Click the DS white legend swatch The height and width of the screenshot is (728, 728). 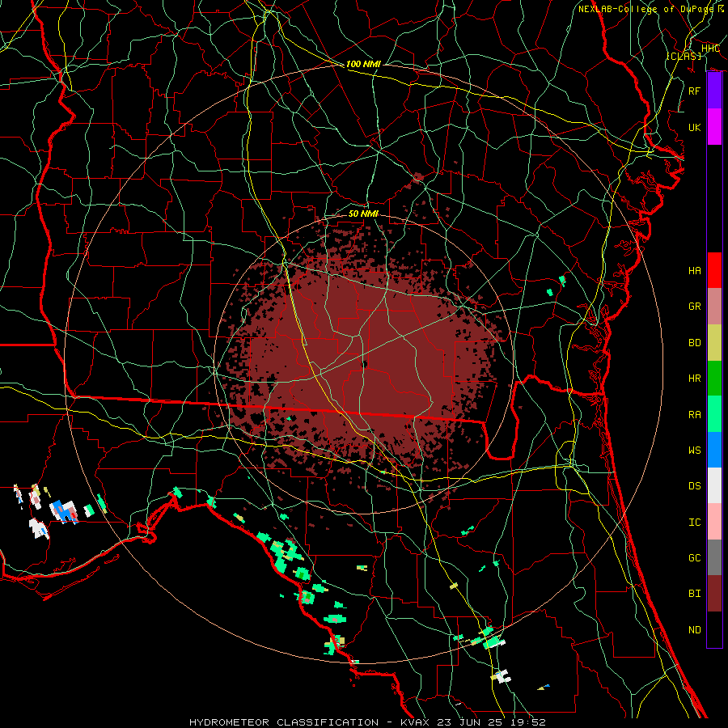714,485
